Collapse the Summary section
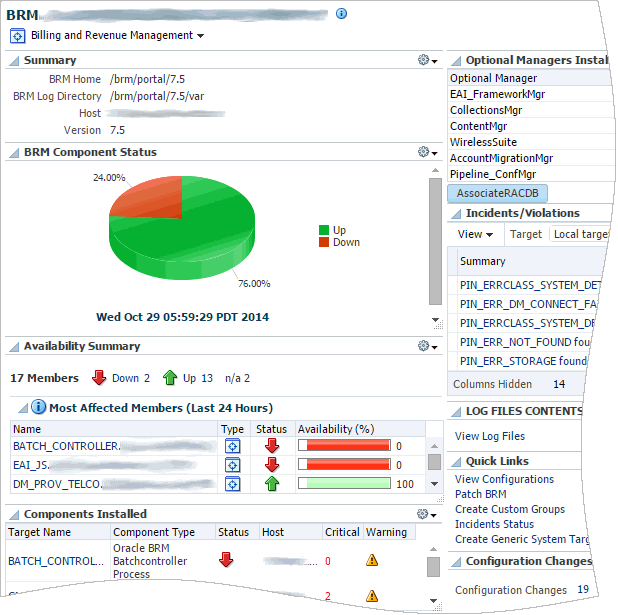 click(14, 61)
